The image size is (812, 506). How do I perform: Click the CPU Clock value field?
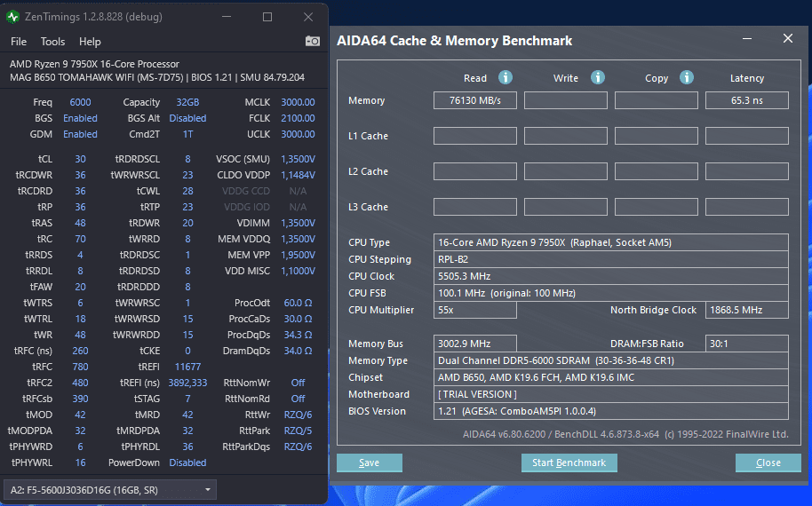coord(611,276)
